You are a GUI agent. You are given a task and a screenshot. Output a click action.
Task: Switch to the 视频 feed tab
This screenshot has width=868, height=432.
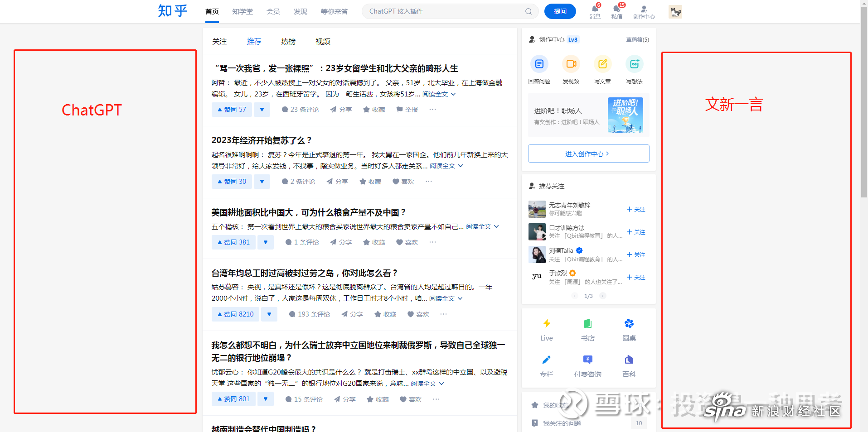click(x=323, y=42)
